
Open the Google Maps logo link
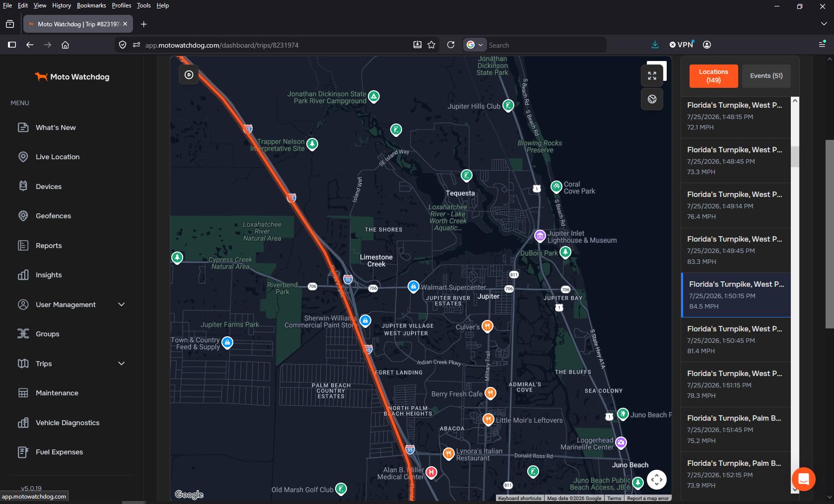[189, 494]
